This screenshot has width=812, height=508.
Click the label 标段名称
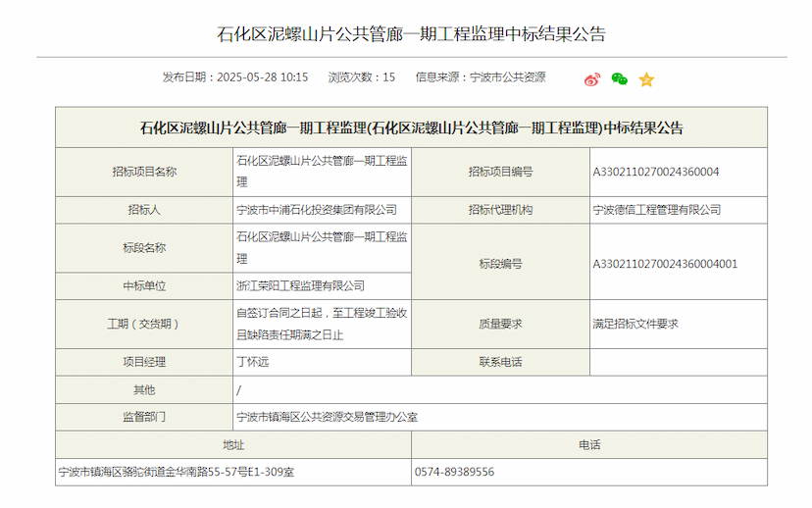click(x=144, y=248)
